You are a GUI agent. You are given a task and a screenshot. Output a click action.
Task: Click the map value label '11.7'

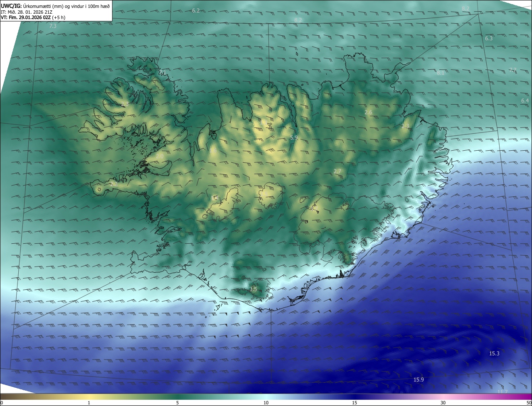pyautogui.click(x=502, y=392)
